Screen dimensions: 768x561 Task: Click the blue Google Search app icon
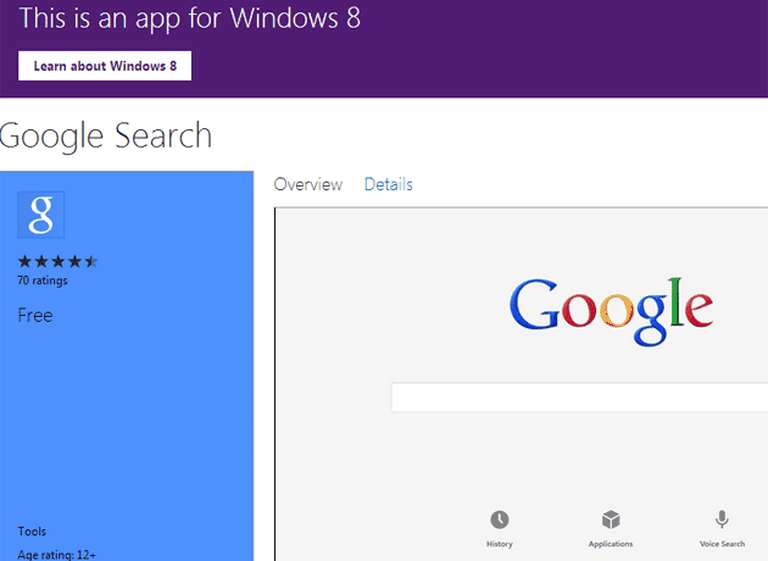click(x=41, y=215)
